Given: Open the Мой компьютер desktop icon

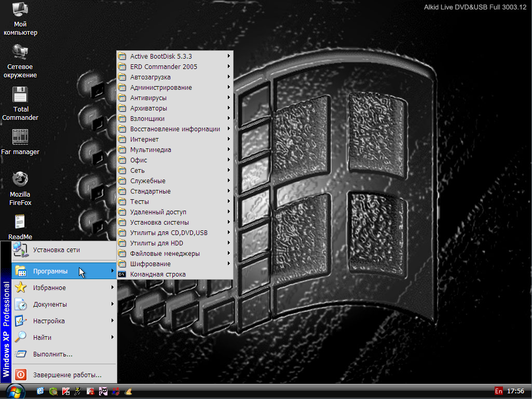Looking at the screenshot, I should [x=20, y=10].
